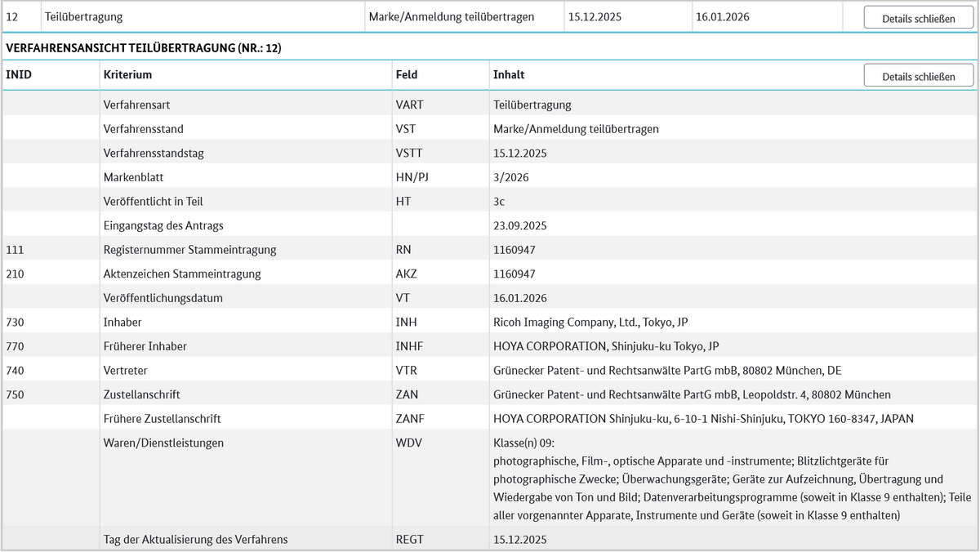
Task: Select the INID column header
Action: coord(19,74)
